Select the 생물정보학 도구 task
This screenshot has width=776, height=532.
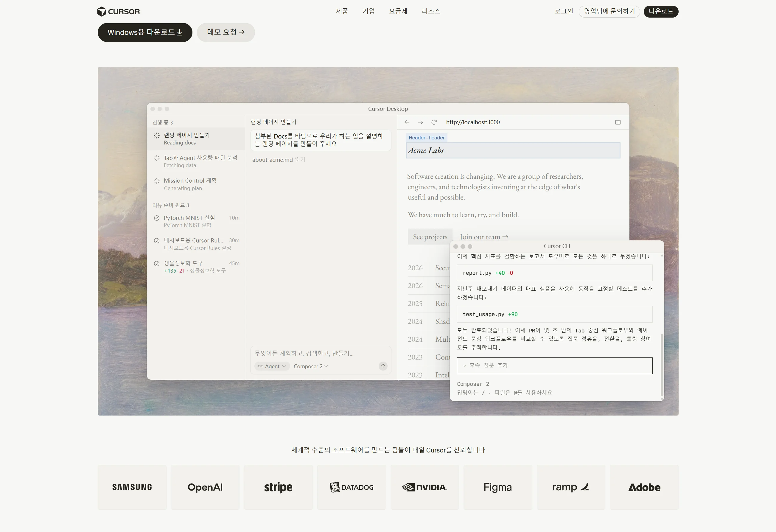point(196,267)
